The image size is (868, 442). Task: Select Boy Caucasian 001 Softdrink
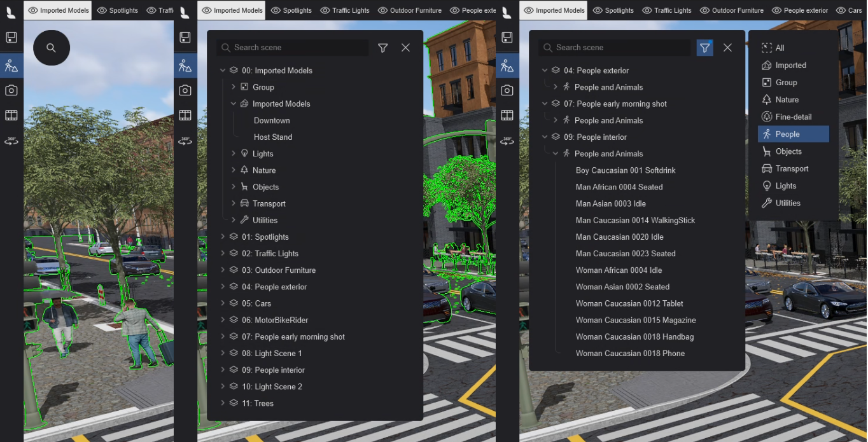tap(625, 170)
